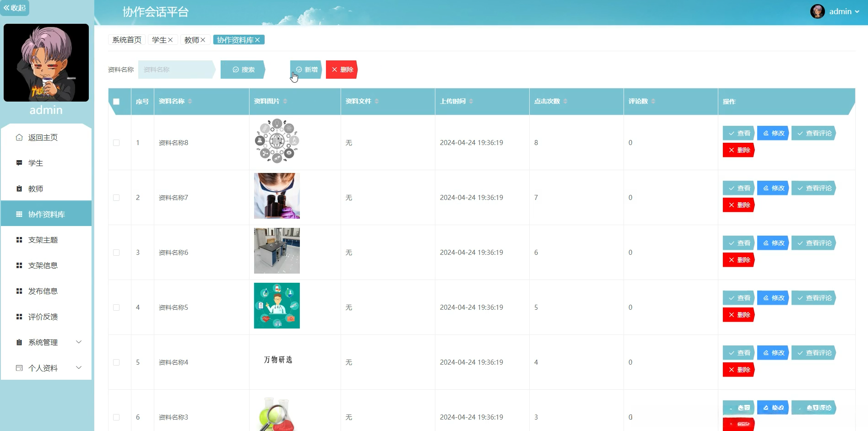This screenshot has width=868, height=431.
Task: View comments for 资料名称8
Action: point(814,133)
